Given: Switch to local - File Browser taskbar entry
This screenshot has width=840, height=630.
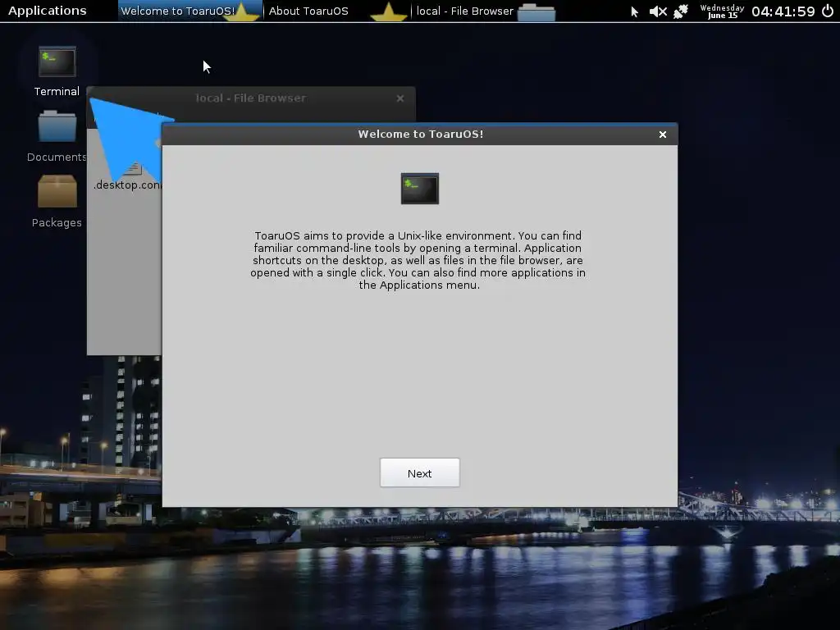Looking at the screenshot, I should point(486,11).
